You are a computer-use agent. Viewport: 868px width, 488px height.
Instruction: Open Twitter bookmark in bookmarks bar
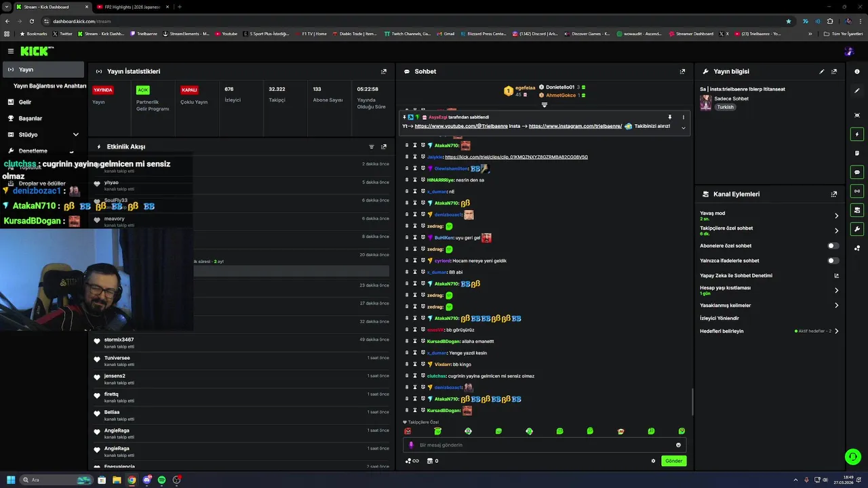pos(62,33)
